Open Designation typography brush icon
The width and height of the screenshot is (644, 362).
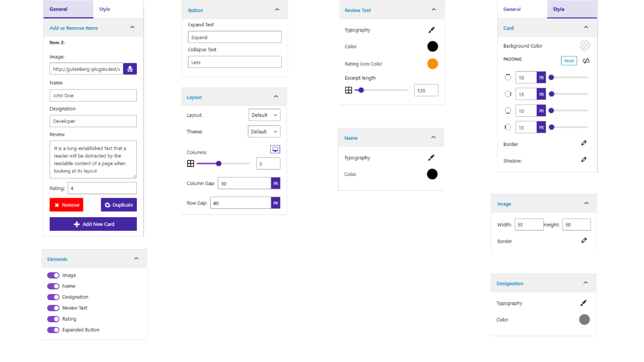(x=583, y=303)
